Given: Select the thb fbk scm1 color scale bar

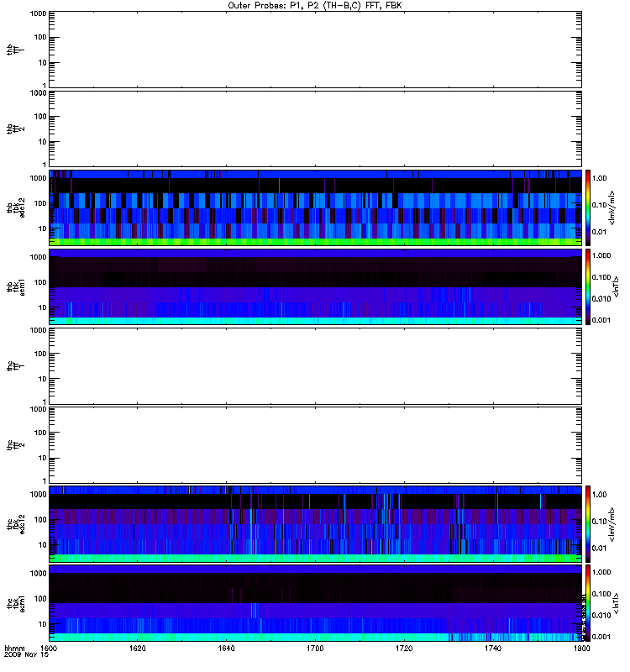Looking at the screenshot, I should [588, 286].
